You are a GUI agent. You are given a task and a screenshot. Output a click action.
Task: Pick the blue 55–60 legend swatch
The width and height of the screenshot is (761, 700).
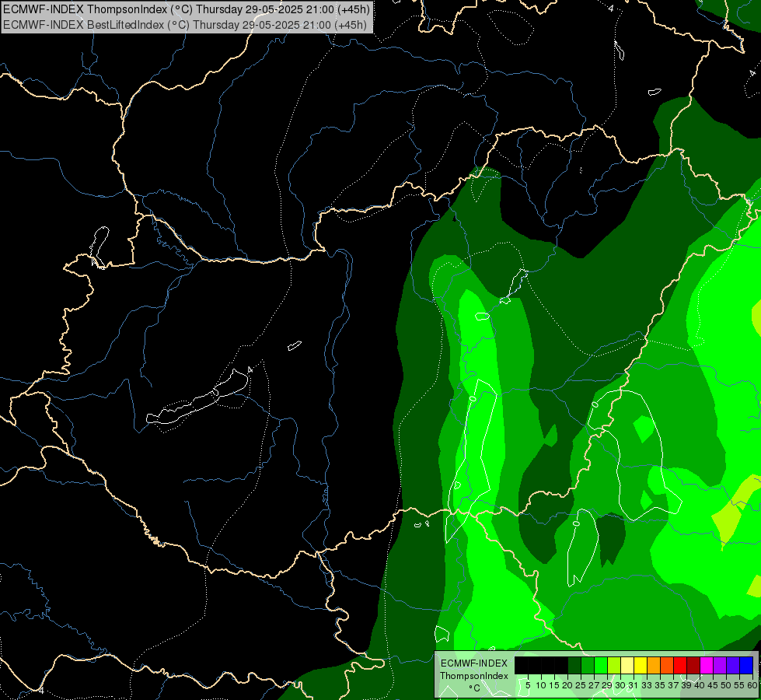click(x=746, y=665)
